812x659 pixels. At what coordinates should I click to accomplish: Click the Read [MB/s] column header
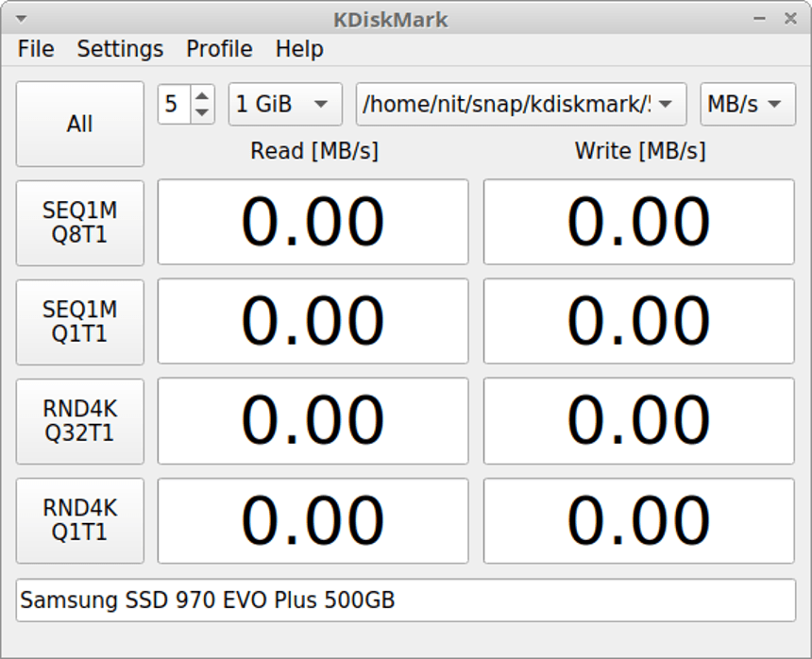pos(313,150)
